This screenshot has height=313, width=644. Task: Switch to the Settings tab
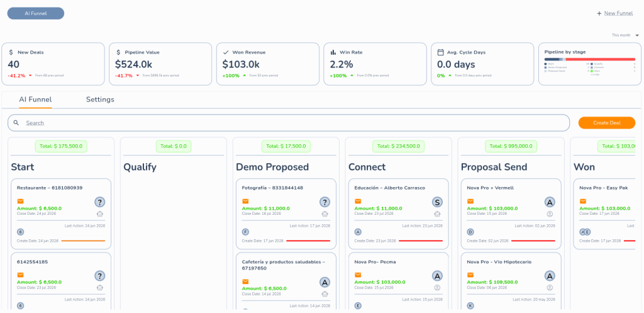pos(100,100)
